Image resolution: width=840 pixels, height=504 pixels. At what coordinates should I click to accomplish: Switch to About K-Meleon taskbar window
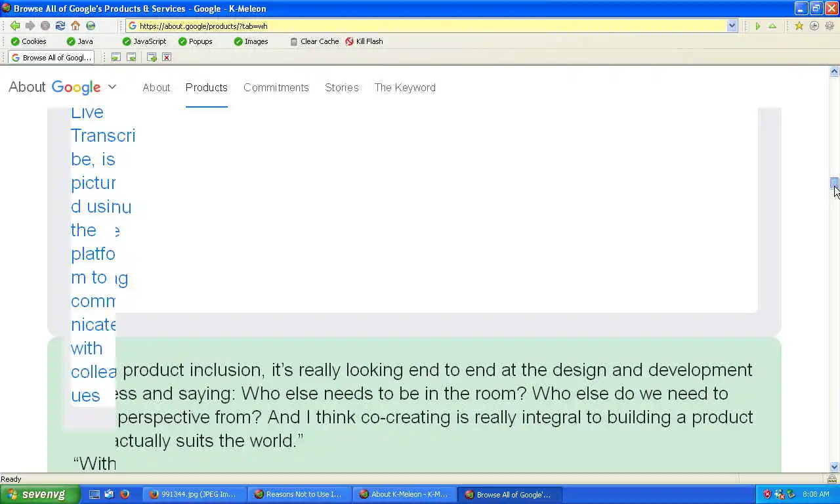404,494
